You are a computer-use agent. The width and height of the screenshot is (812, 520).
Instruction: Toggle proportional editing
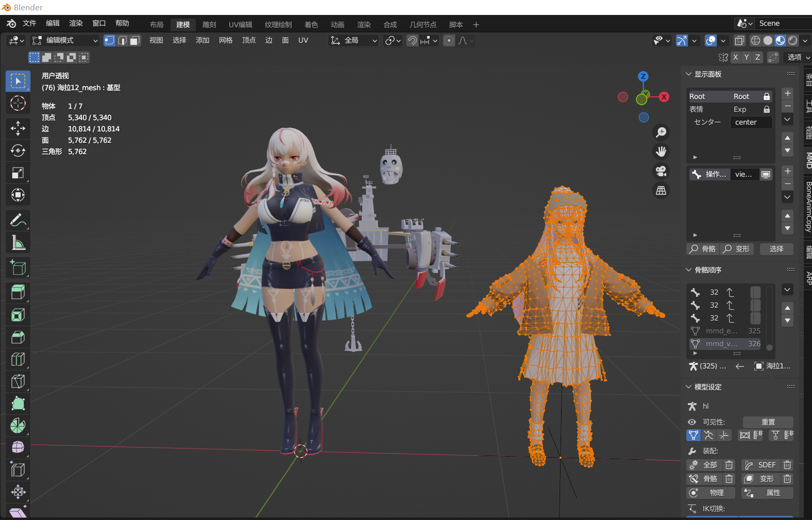(x=449, y=41)
